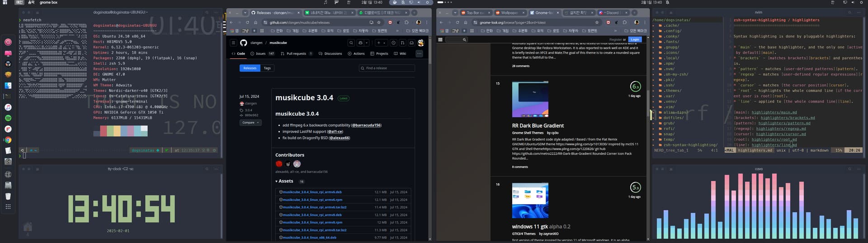Open extensions puzzle icon in GitHub browser
The image size is (868, 243).
click(406, 22)
